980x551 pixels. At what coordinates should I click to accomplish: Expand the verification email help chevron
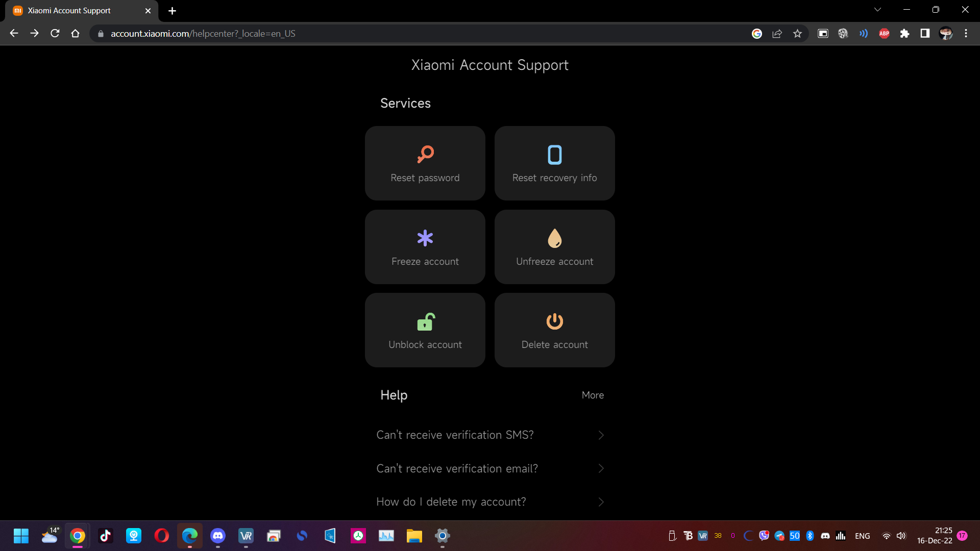pyautogui.click(x=601, y=468)
